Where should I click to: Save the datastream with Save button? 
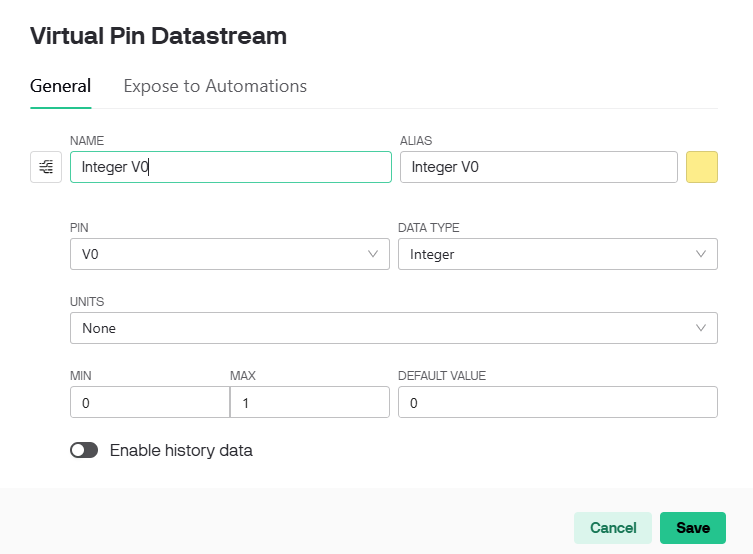coord(692,528)
